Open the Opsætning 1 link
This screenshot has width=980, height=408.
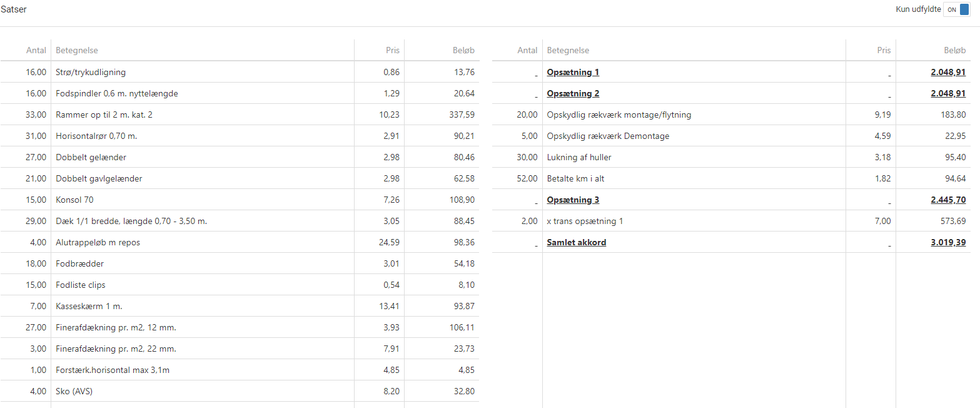573,73
